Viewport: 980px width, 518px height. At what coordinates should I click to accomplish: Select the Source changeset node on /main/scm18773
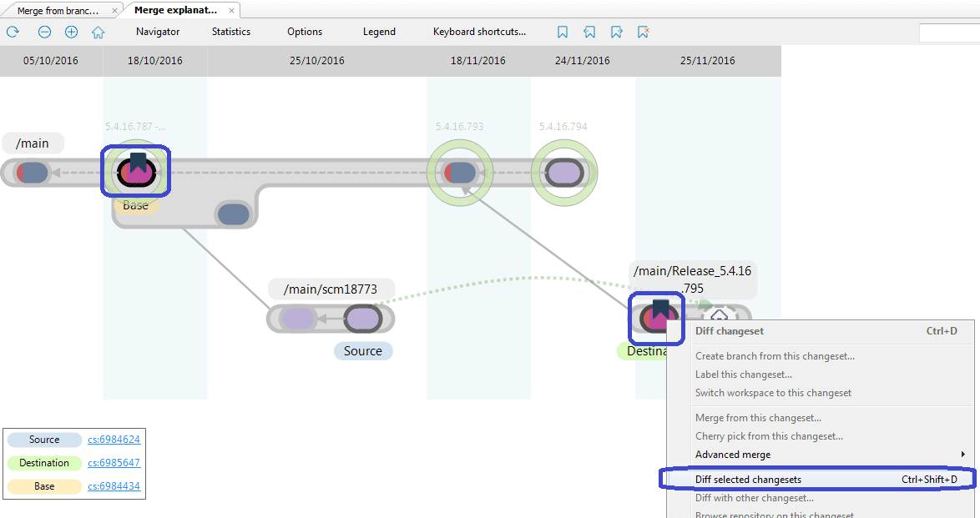click(363, 318)
